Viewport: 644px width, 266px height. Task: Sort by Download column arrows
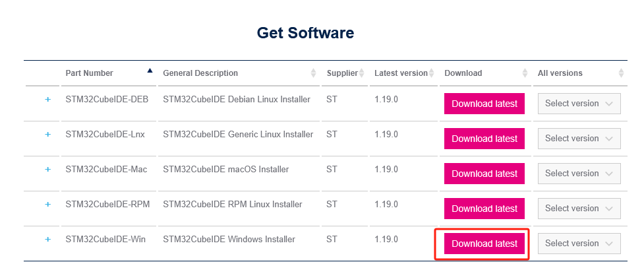pyautogui.click(x=525, y=73)
